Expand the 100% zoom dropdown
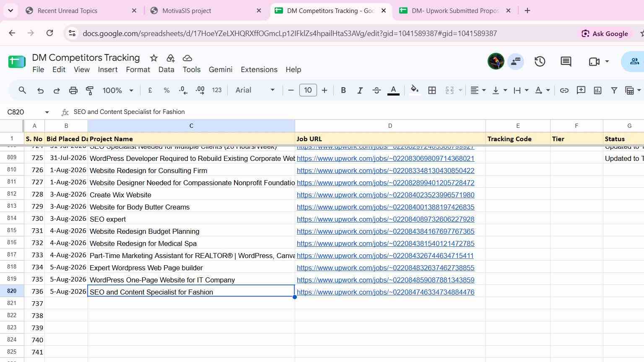The image size is (644, 362). tap(118, 90)
